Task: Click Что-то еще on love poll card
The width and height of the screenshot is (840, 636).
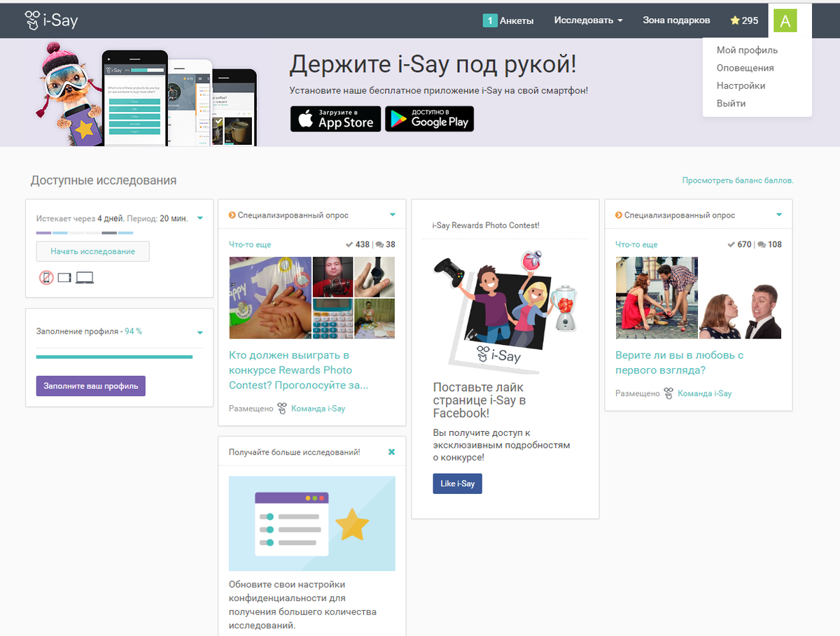Action: [x=636, y=245]
